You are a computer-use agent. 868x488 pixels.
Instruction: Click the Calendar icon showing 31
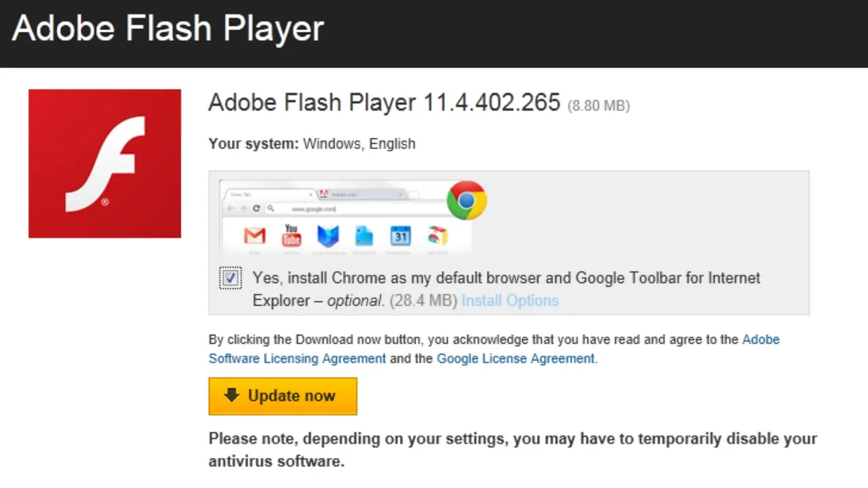pos(400,236)
